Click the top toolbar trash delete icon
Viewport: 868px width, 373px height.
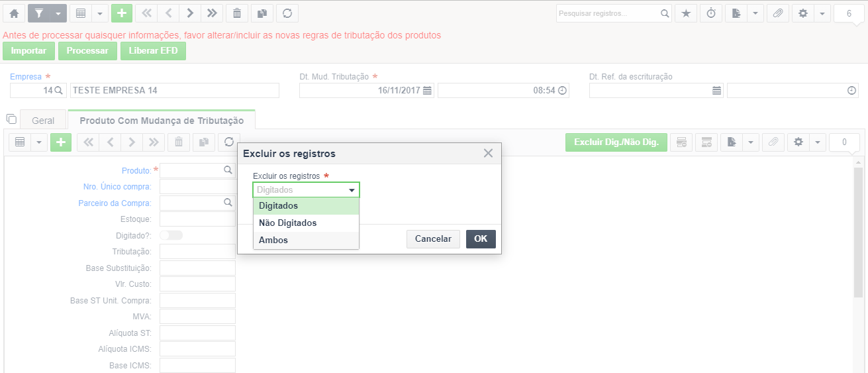point(237,13)
